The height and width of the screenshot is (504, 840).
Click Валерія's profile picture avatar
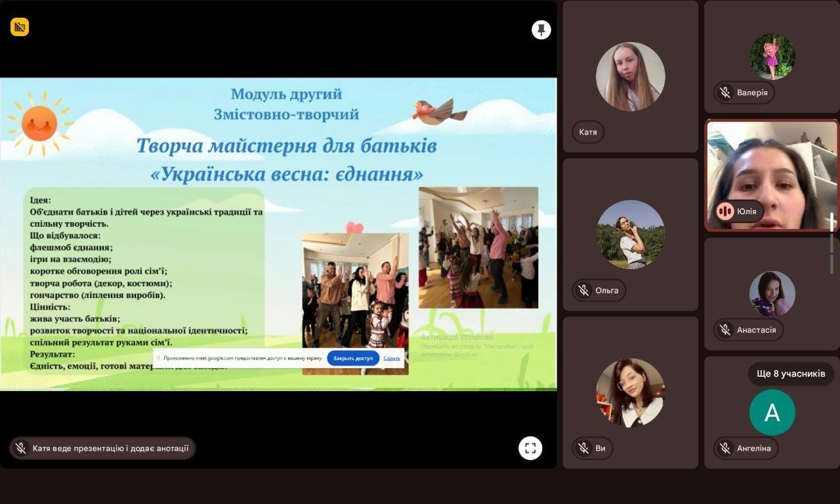point(772,56)
